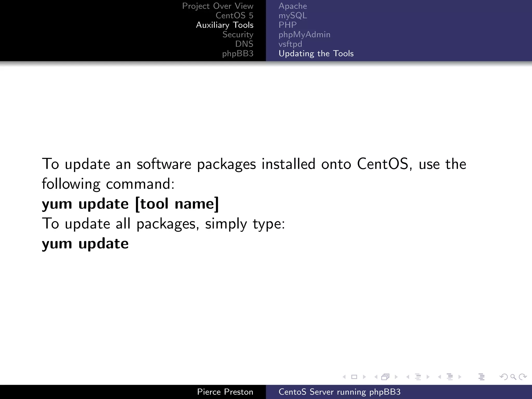The image size is (532, 399).
Task: Click the go-back history arrow
Action: 504,377
